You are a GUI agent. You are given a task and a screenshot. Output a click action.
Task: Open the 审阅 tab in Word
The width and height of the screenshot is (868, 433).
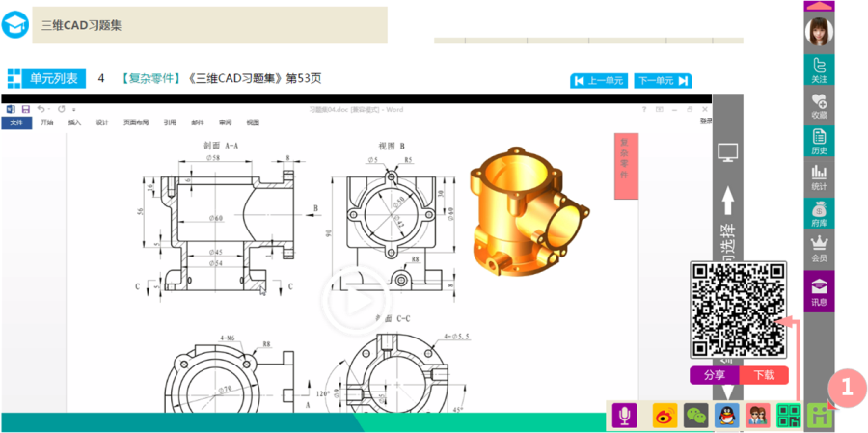(x=226, y=122)
